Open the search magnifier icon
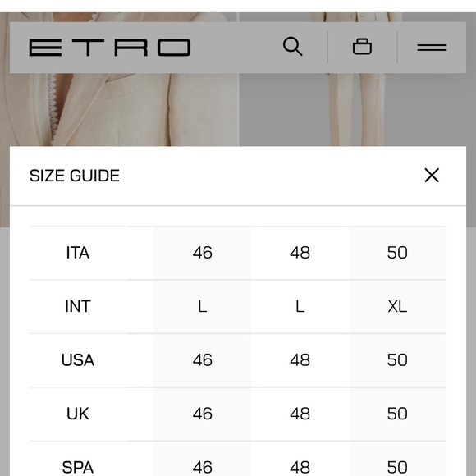The image size is (476, 476). (292, 47)
